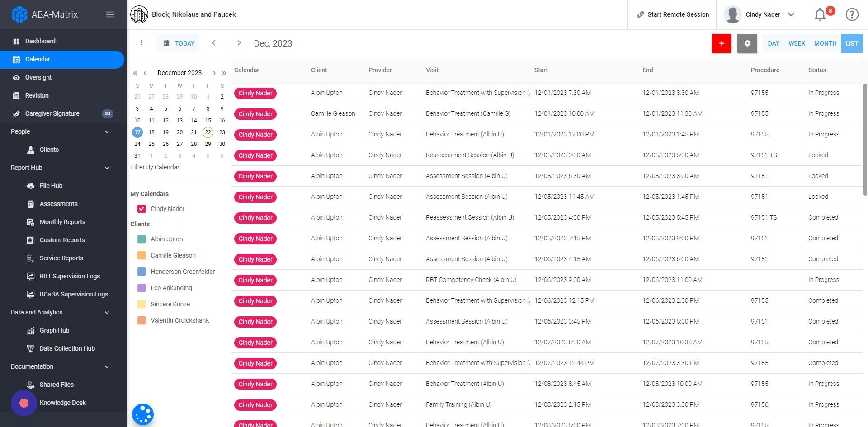Click the Start Remote Session link icon

click(x=641, y=14)
